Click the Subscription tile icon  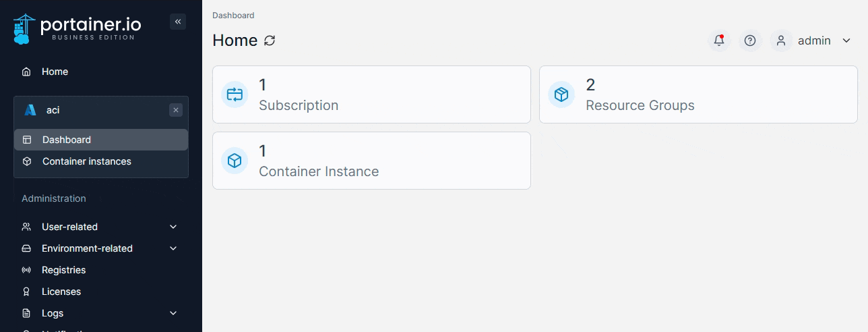235,94
